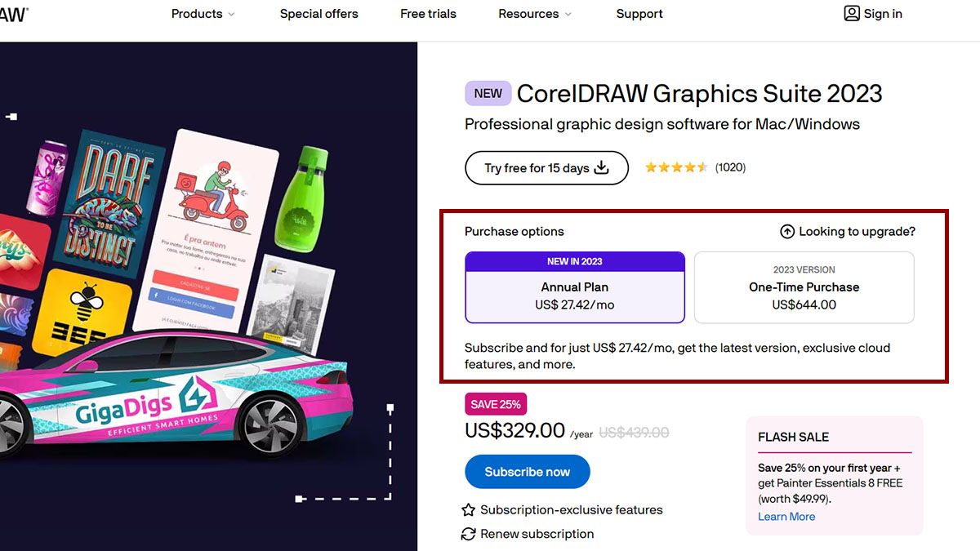Select the One-Time Purchase option
Viewport: 980px width, 551px height.
(804, 287)
